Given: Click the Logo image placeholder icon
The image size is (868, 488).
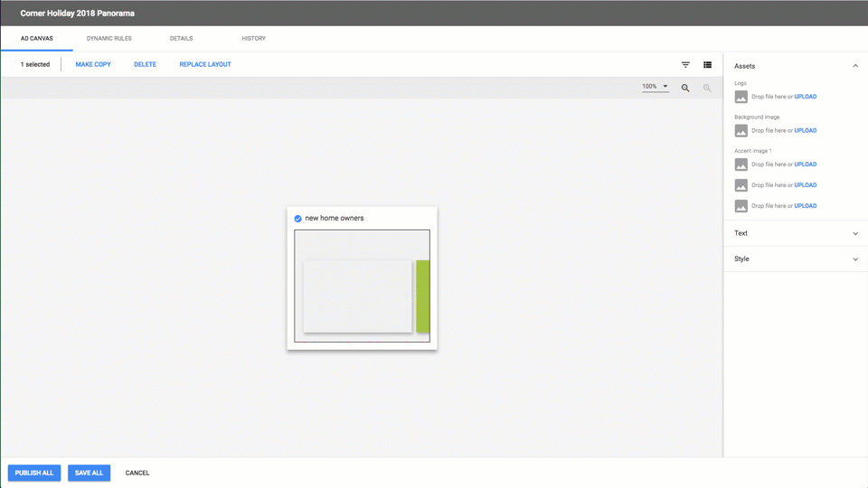Looking at the screenshot, I should click(741, 97).
